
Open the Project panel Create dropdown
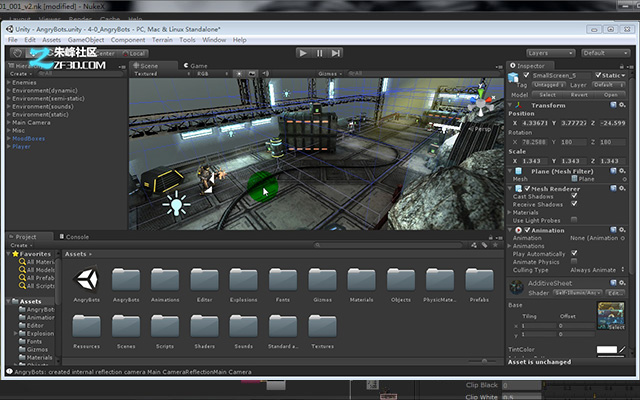pyautogui.click(x=21, y=245)
